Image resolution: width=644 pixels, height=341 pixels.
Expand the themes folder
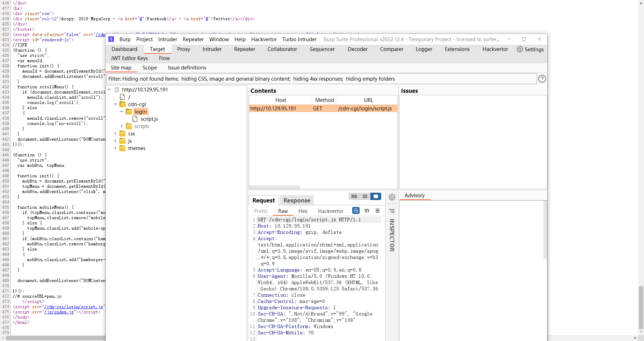115,148
